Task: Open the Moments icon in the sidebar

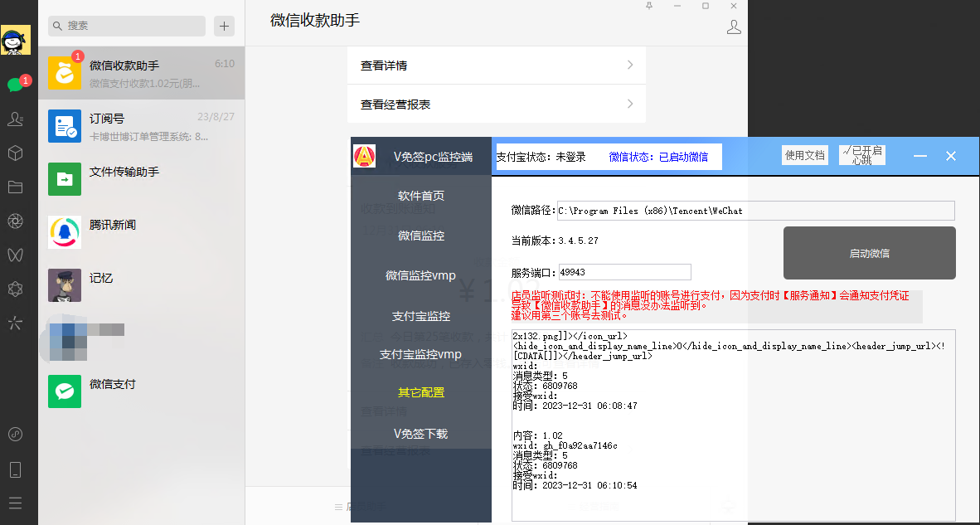Action: click(x=15, y=221)
